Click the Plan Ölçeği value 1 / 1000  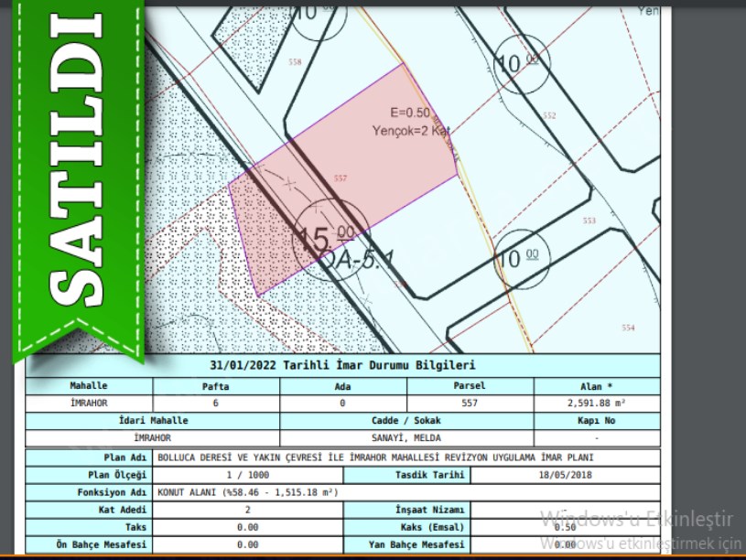tap(248, 476)
